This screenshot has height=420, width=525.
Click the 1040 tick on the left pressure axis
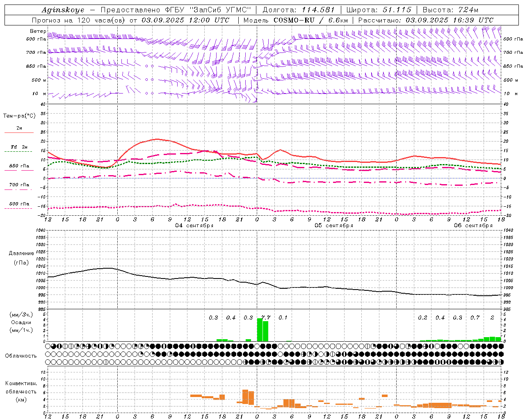pyautogui.click(x=40, y=230)
